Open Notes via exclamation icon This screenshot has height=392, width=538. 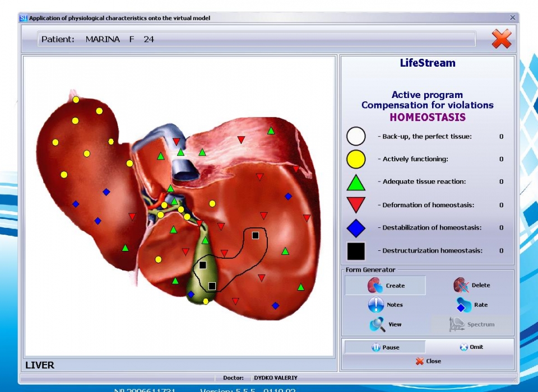pyautogui.click(x=375, y=305)
